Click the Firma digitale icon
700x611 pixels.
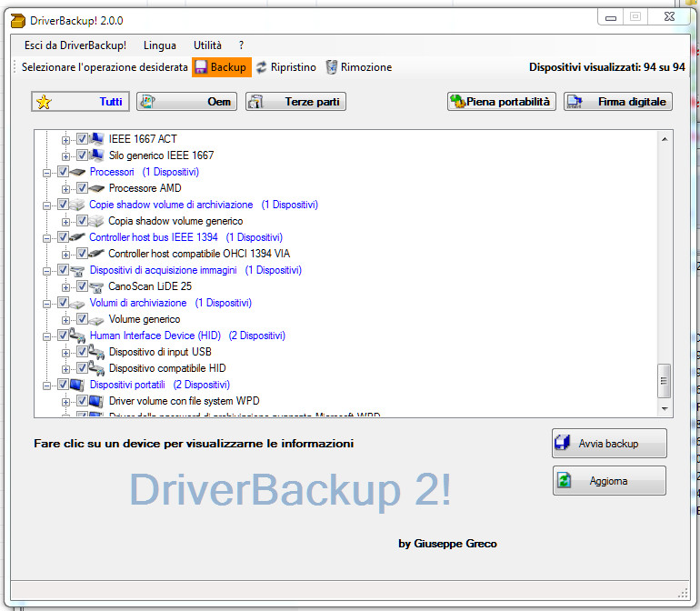tap(575, 102)
